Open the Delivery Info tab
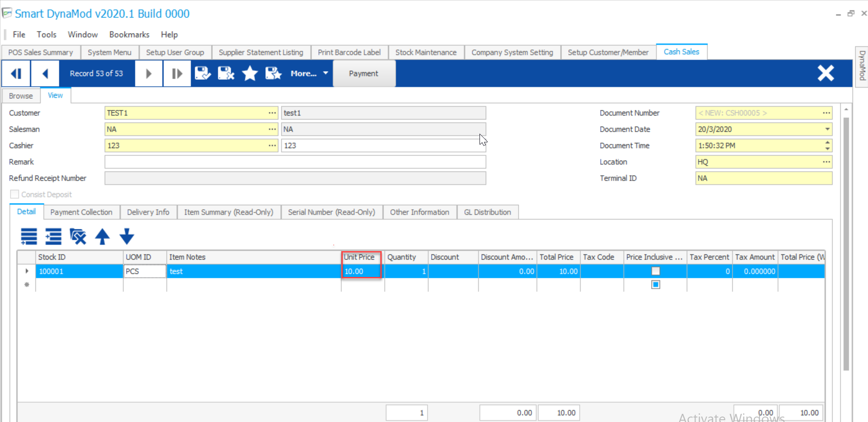Screen dimensions: 868x422 click(x=148, y=212)
